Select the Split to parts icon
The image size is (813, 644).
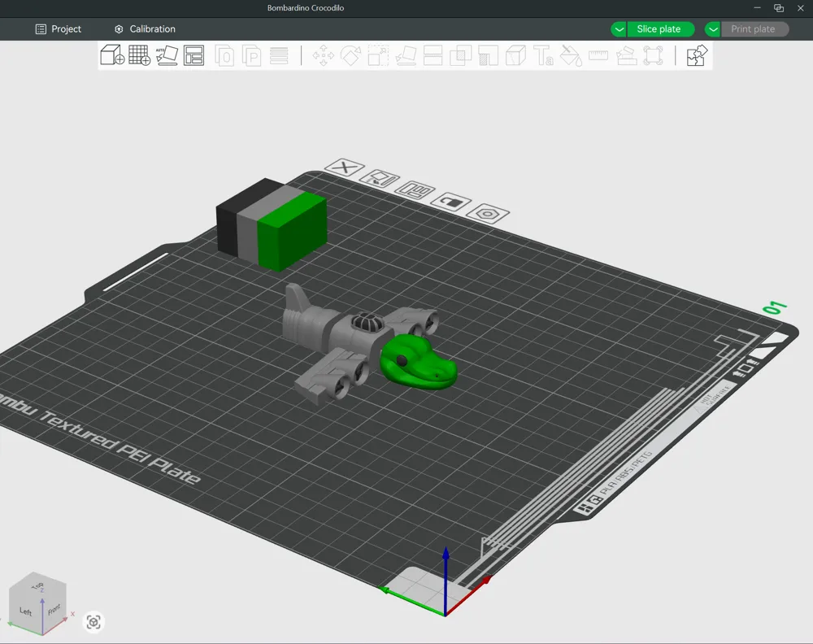252,55
